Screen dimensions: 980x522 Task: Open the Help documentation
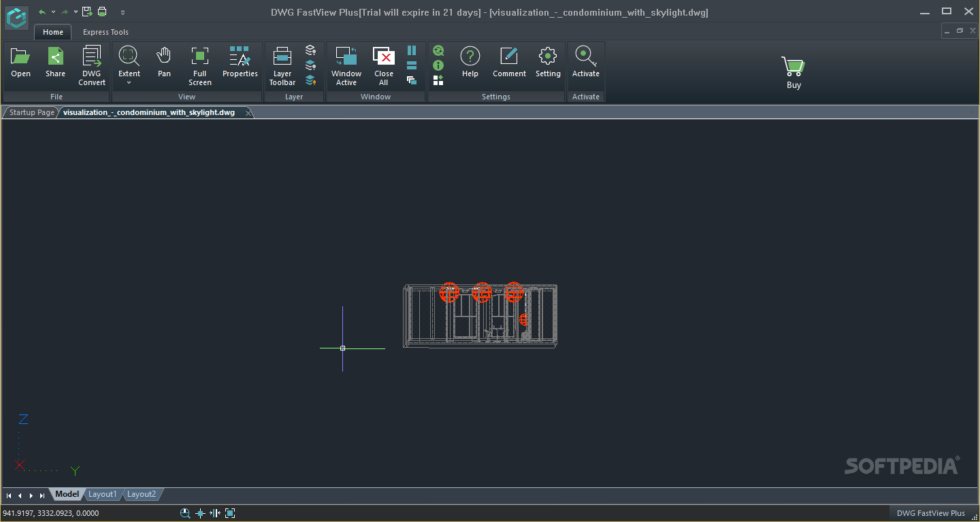[470, 63]
